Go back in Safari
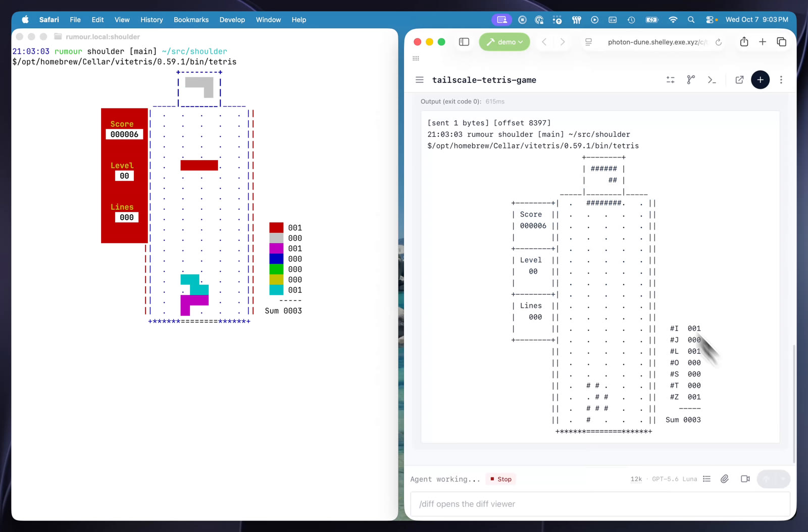Image resolution: width=808 pixels, height=532 pixels. [x=544, y=42]
